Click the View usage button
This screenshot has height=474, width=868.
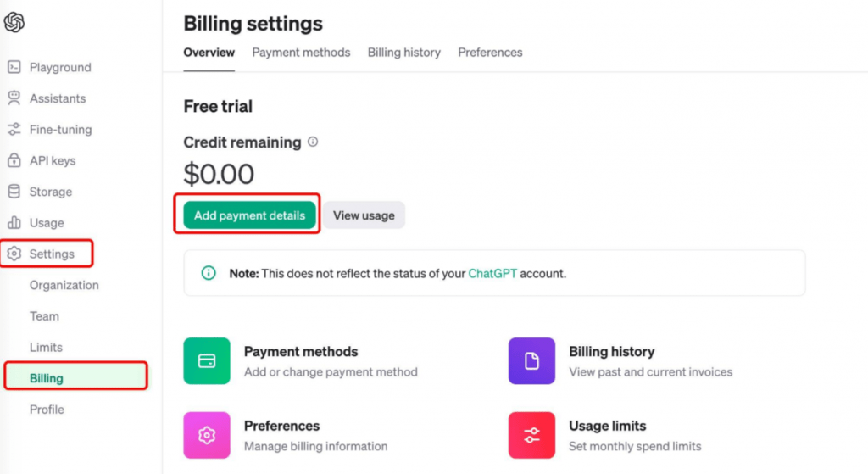pos(364,215)
